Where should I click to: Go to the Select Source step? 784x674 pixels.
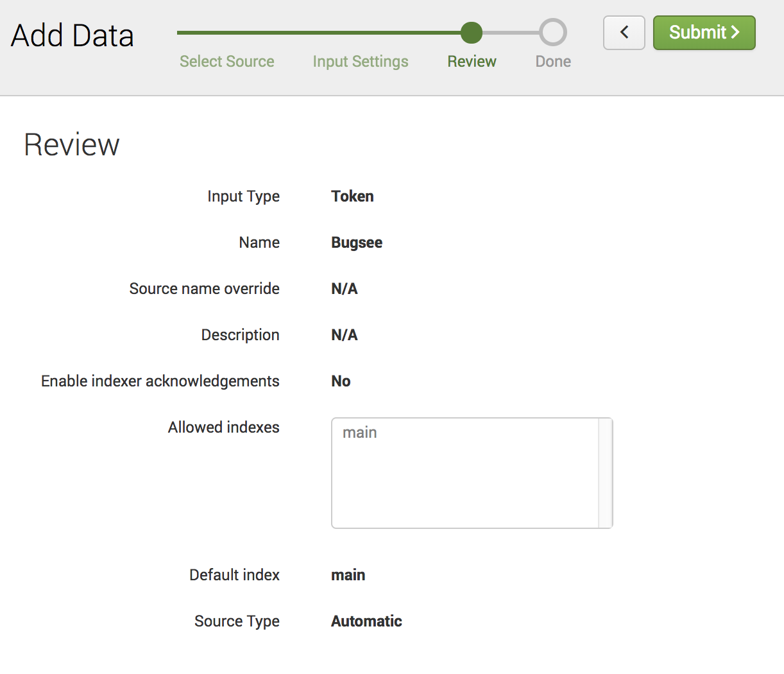(226, 62)
